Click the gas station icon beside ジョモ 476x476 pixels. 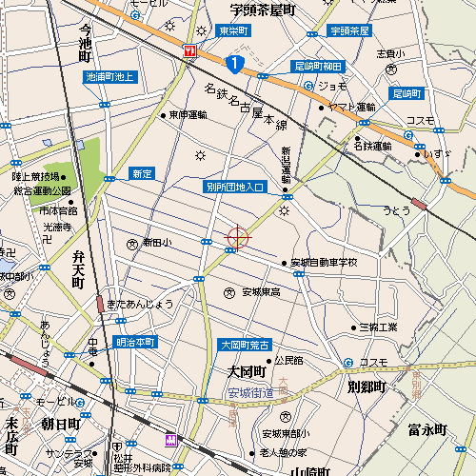308,86
